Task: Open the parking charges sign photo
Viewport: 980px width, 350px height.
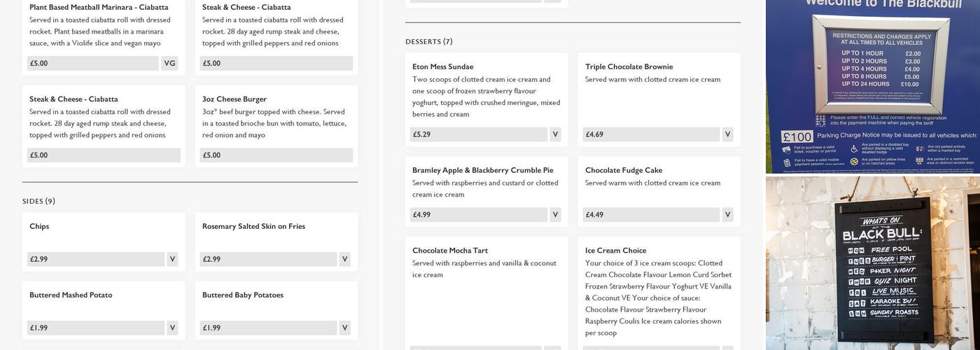Action: point(872,85)
